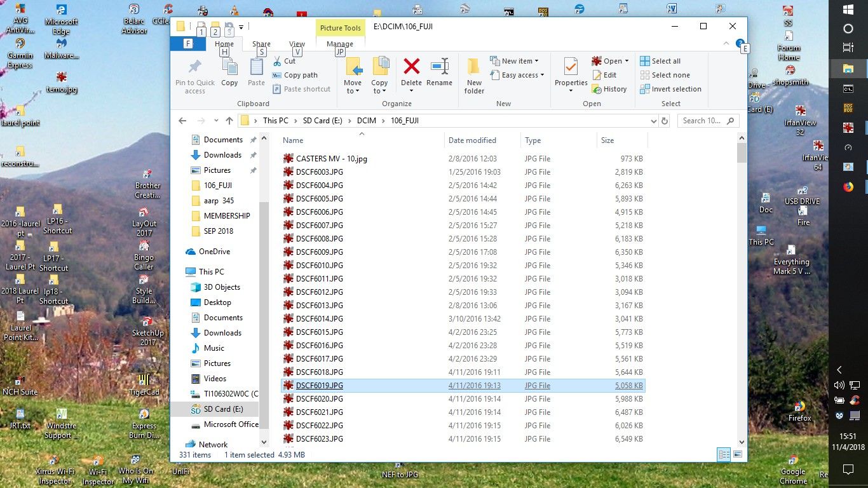Select OneDrive in navigation pane
Image resolution: width=868 pixels, height=488 pixels.
[x=214, y=252]
